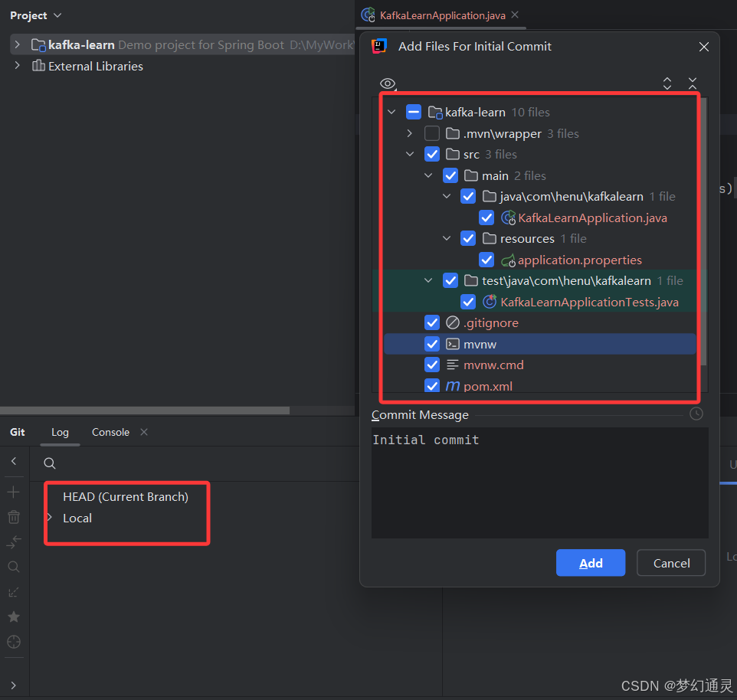Screen dimensions: 737x700
Task: Click Collapse All arrows in commit dialog
Action: point(693,83)
